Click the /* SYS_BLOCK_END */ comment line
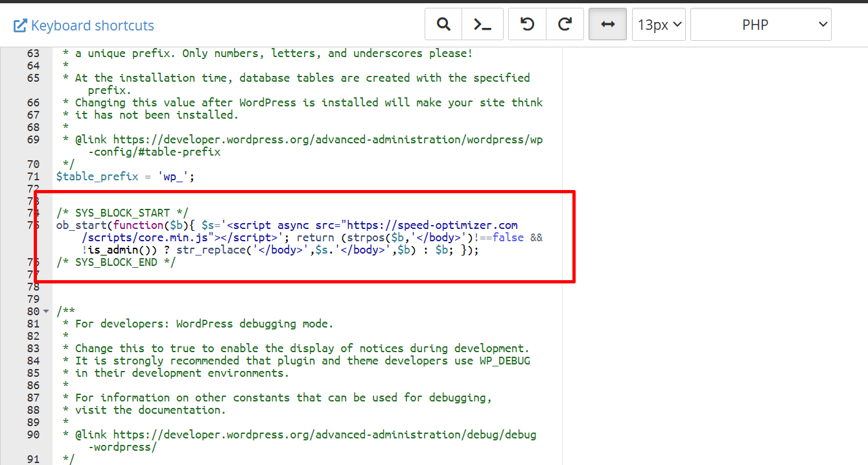868x465 pixels. coord(116,262)
